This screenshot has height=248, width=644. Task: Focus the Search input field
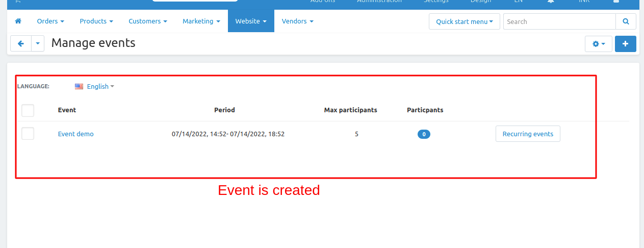point(559,21)
